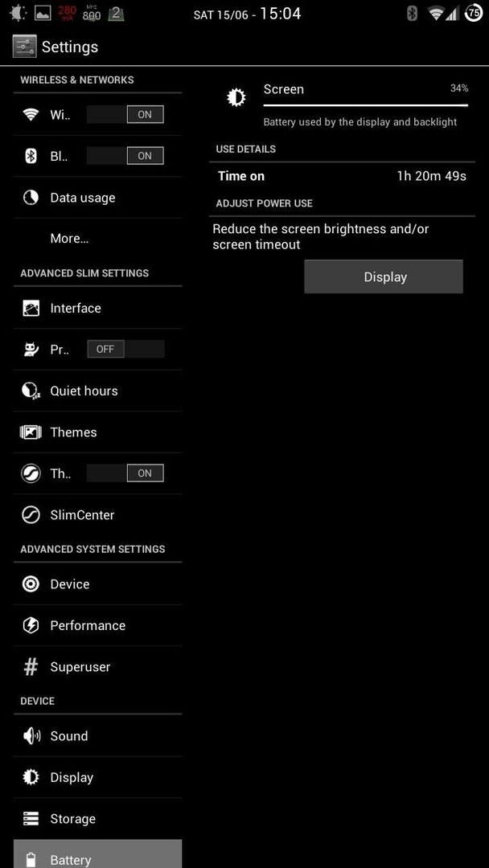Open Device settings gear icon
The width and height of the screenshot is (489, 868).
31,584
